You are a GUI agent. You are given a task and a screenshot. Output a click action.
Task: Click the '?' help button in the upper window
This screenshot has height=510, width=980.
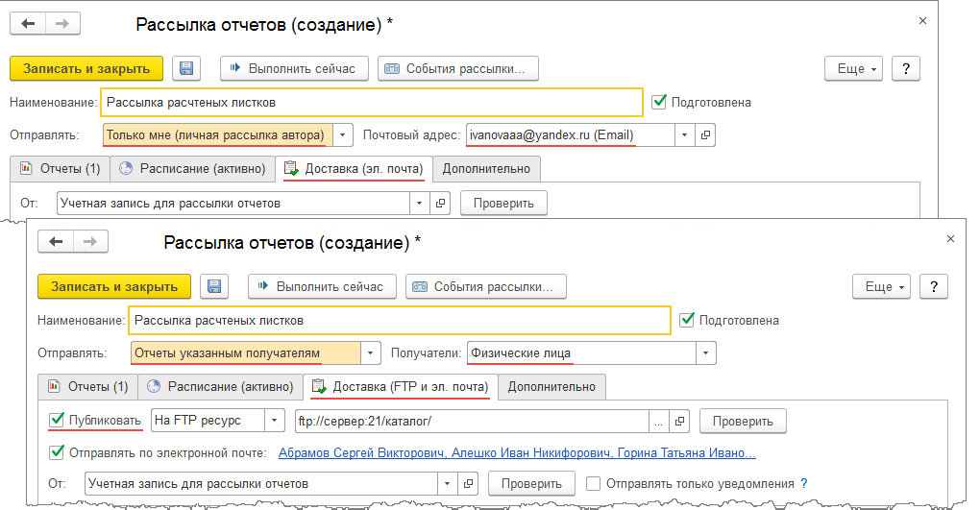pos(905,69)
